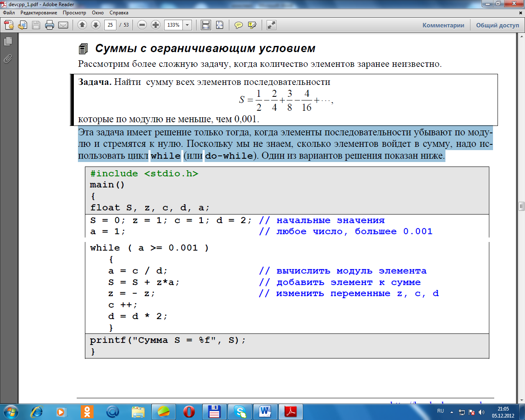
Task: Add a sticky note comment
Action: point(238,25)
